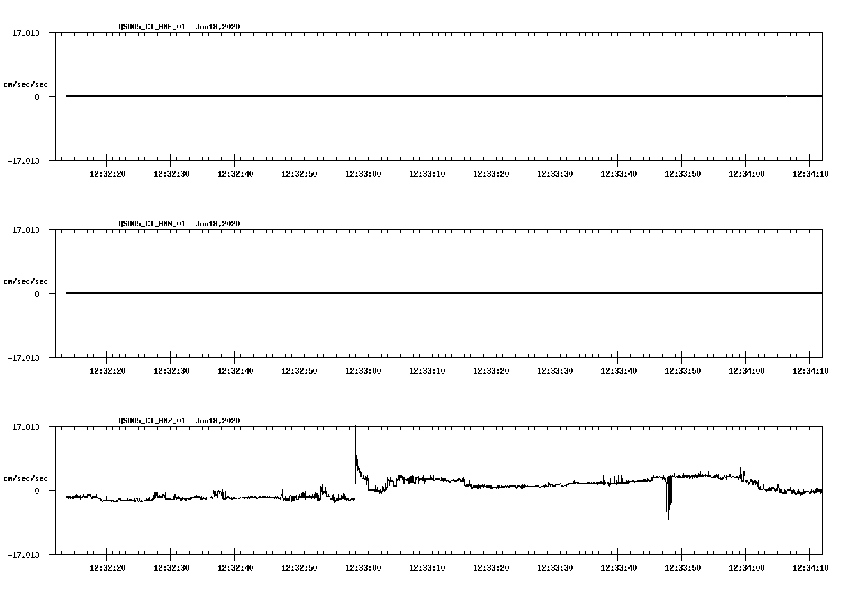This screenshot has width=868, height=591.
Task: Click the cm/sec/sec unit label on HNE plot
Action: (x=26, y=84)
